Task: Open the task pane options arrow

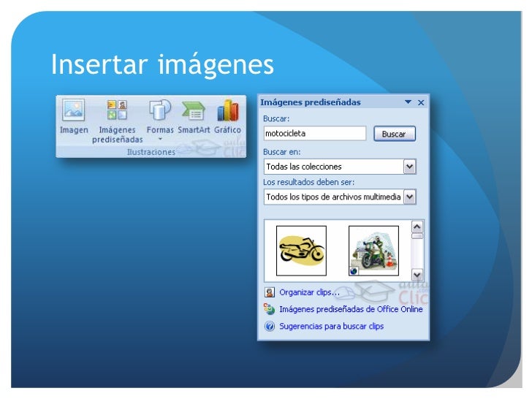Action: pos(408,102)
